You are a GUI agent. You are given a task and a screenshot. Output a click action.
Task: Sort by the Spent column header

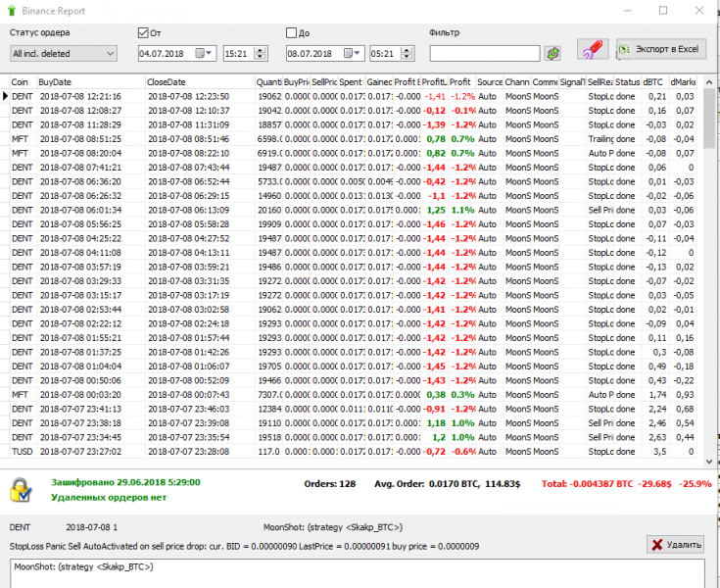click(x=352, y=81)
